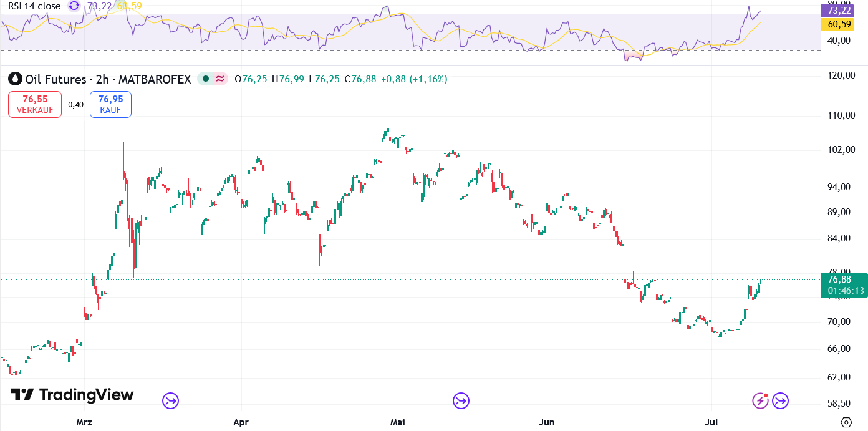The height and width of the screenshot is (431, 868).
Task: Click the RSI 14 close indicator label
Action: (34, 6)
